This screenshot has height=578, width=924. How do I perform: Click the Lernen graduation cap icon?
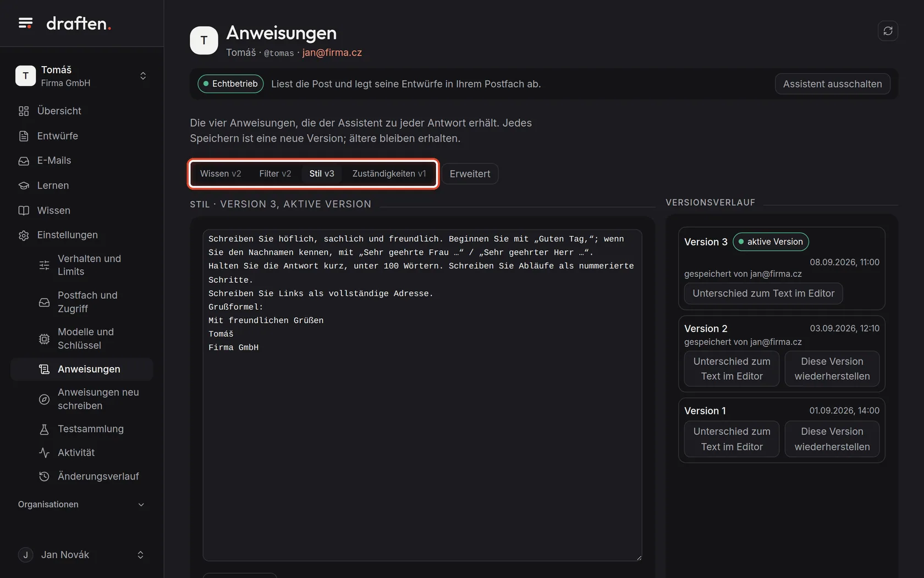[24, 186]
